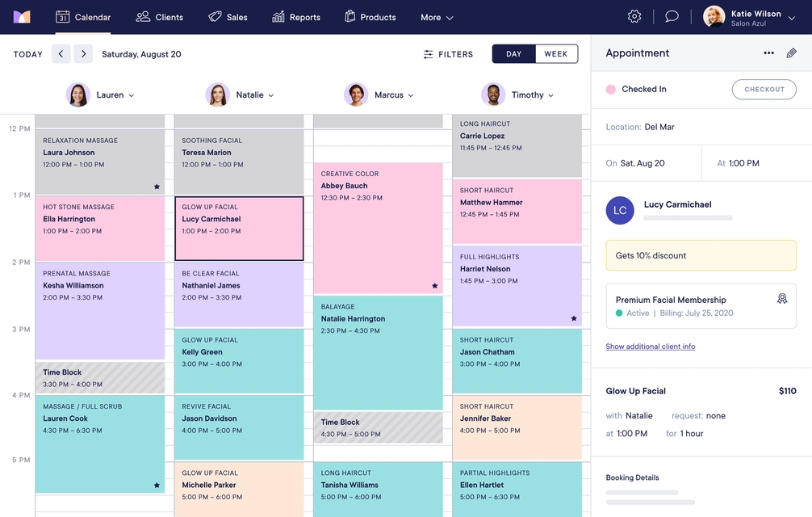The width and height of the screenshot is (812, 517).
Task: Open the settings gear icon
Action: tap(634, 17)
